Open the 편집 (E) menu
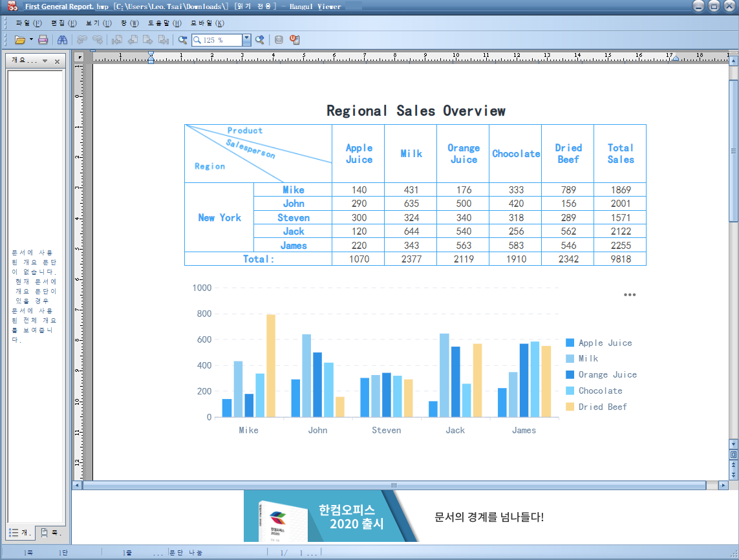 click(63, 23)
